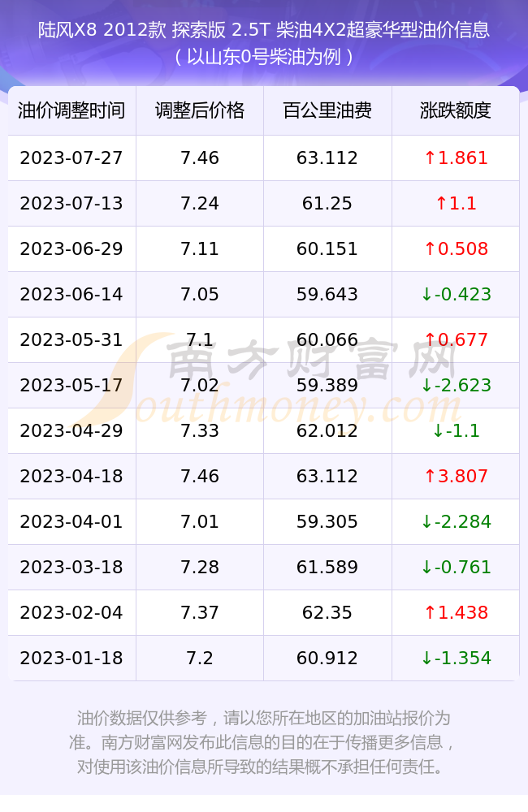Select the 63.112 fuel cost for 2023-07-27
This screenshot has width=528, height=812.
[327, 158]
